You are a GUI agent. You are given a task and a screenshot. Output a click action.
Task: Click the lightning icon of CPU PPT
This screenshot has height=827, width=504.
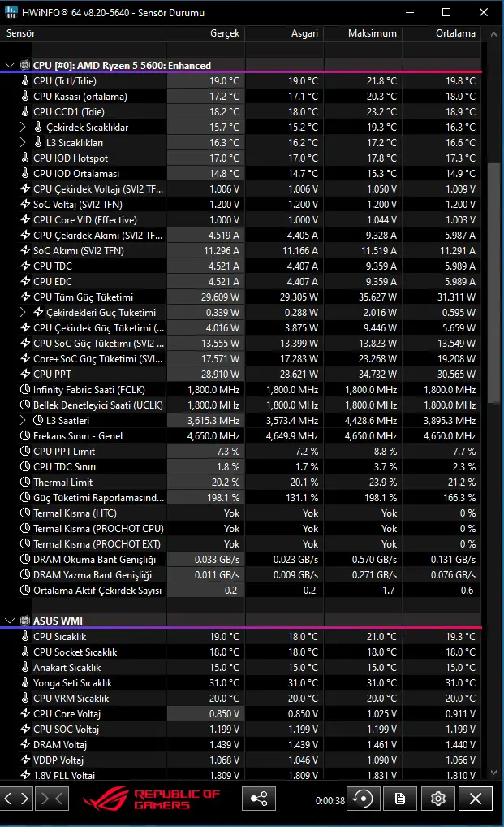point(24,374)
